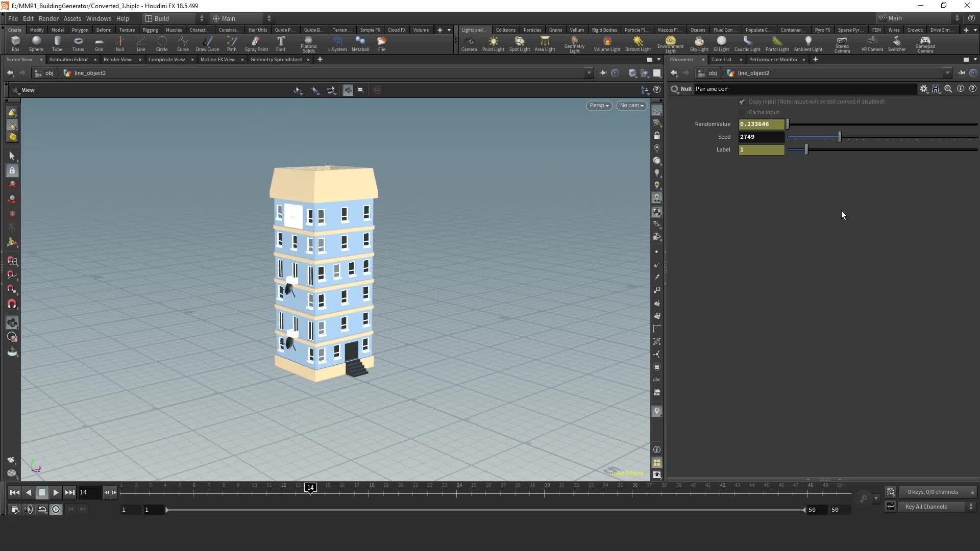
Task: Open the No cam camera dropdown
Action: pos(631,106)
